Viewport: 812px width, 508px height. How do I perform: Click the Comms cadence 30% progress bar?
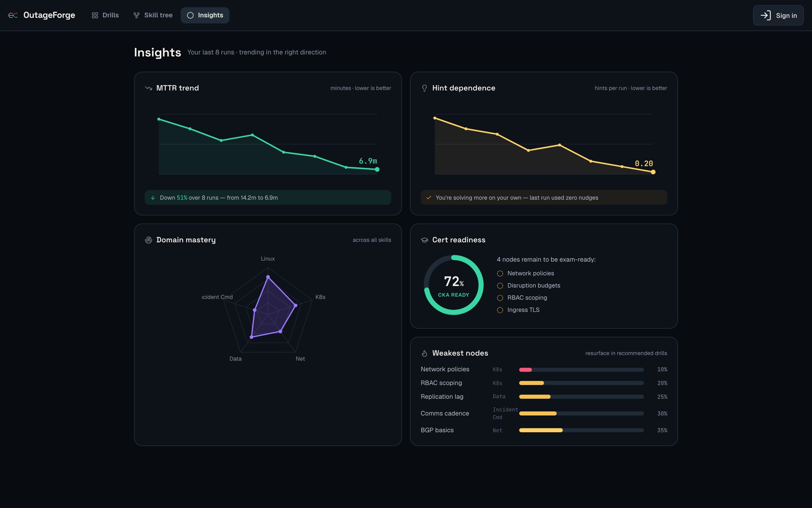(x=582, y=414)
